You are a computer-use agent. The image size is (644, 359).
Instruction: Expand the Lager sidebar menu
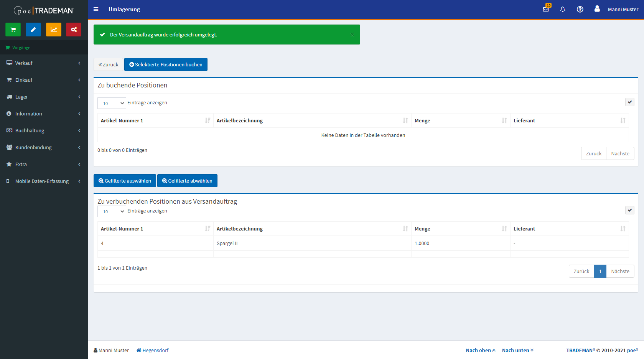(x=44, y=97)
